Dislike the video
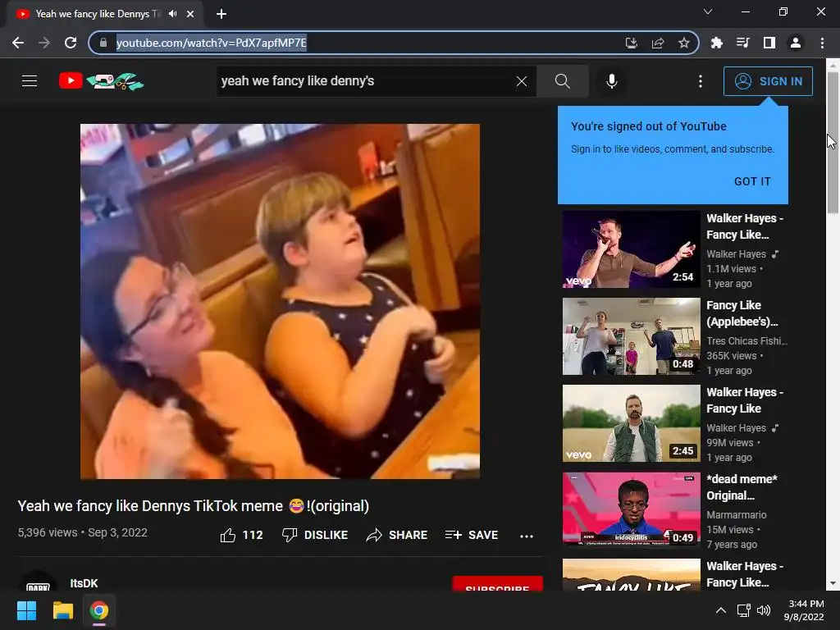This screenshot has width=840, height=630. click(314, 535)
